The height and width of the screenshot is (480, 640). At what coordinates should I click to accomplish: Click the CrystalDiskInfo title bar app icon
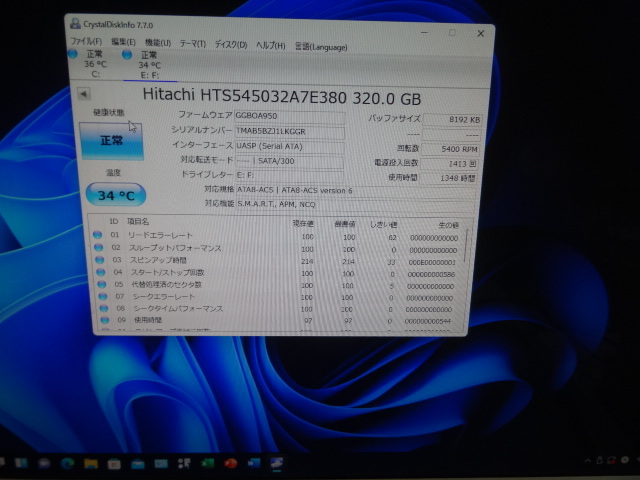pyautogui.click(x=75, y=23)
